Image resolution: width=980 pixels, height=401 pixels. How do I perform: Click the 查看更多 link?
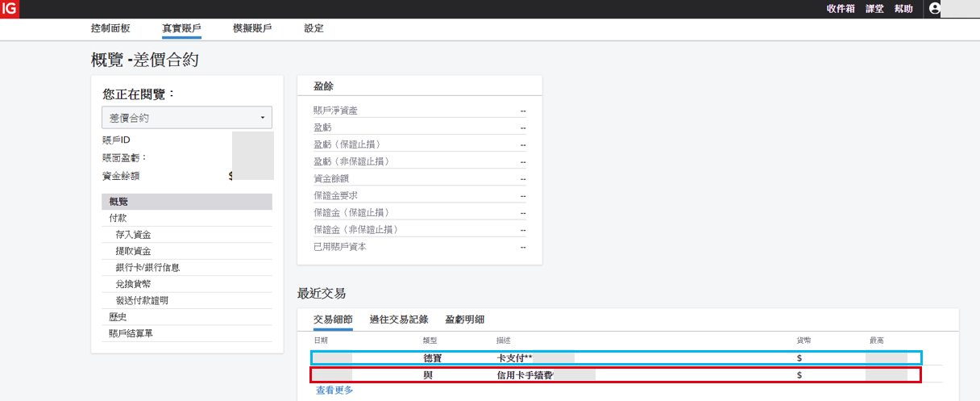(x=335, y=390)
